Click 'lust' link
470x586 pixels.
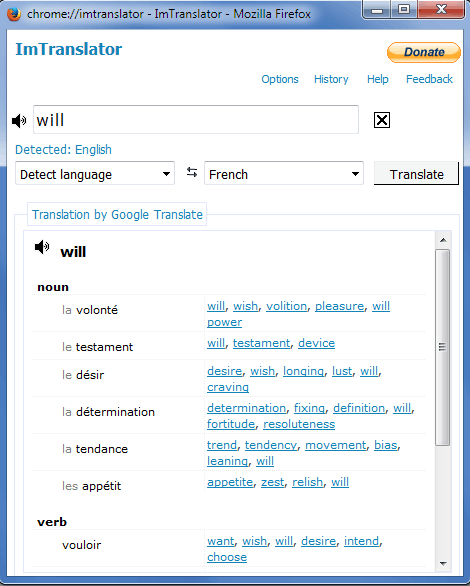click(342, 371)
